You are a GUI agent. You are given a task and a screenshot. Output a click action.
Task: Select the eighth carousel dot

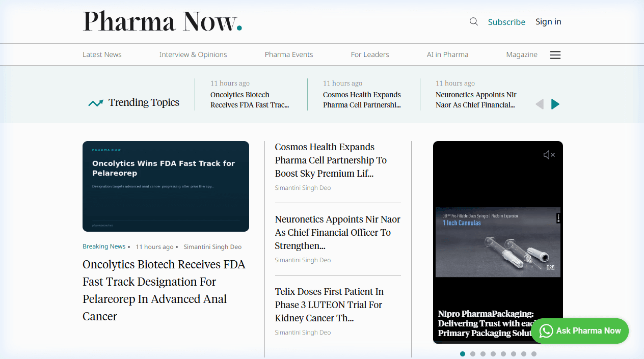click(534, 354)
